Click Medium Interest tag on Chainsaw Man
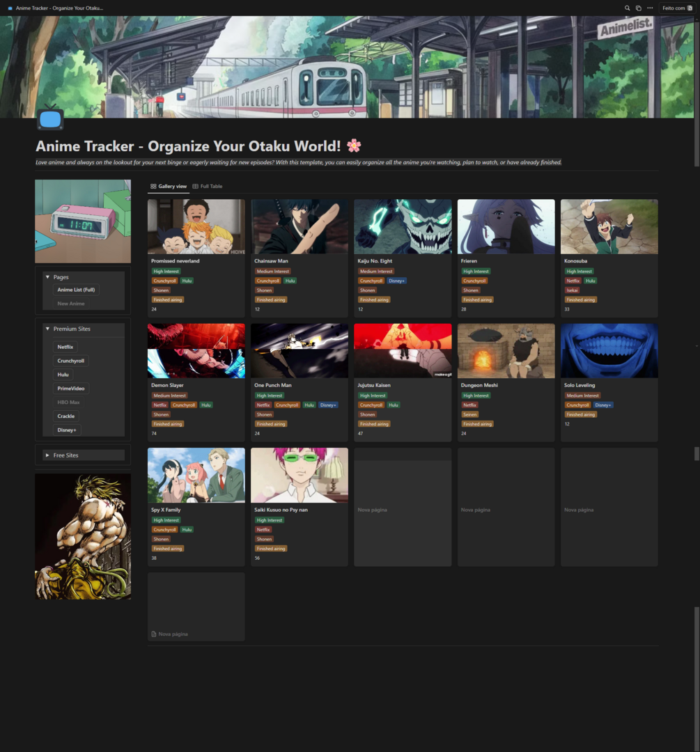The height and width of the screenshot is (752, 700). [273, 272]
